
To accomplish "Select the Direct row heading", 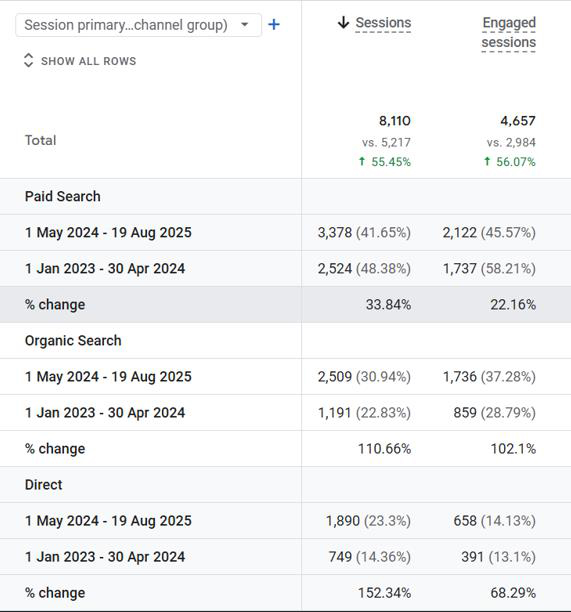I will (x=43, y=485).
